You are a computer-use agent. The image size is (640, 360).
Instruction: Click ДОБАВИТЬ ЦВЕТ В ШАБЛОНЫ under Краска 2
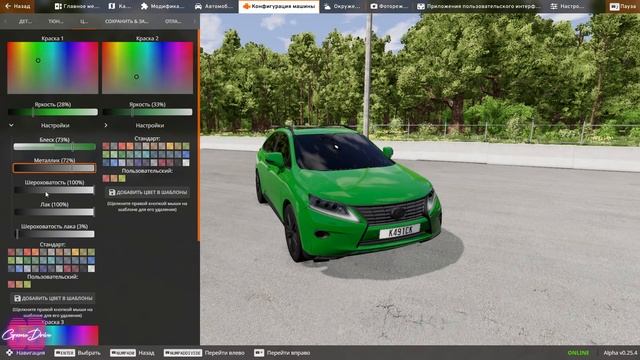coord(147,192)
